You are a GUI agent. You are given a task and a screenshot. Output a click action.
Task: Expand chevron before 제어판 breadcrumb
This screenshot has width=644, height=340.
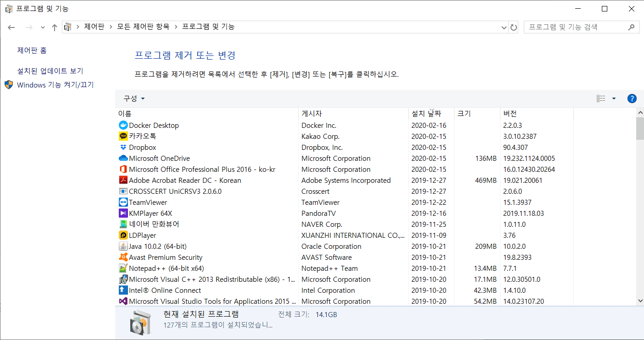(78, 27)
